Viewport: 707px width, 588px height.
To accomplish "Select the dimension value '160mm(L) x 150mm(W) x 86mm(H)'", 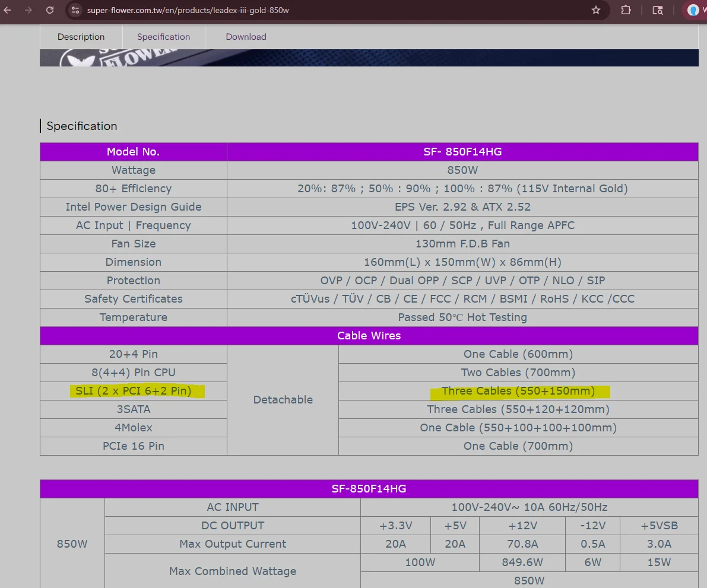I will (x=462, y=262).
